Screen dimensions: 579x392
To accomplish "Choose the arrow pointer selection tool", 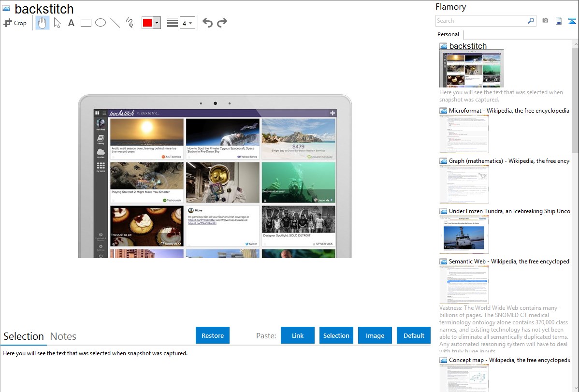I will (57, 23).
